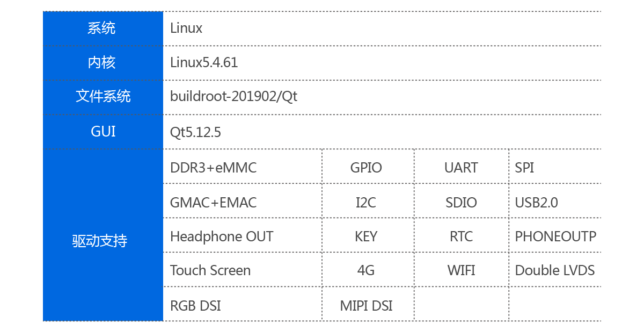
Task: Click the buildroot-201902/Qt text
Action: click(x=233, y=97)
